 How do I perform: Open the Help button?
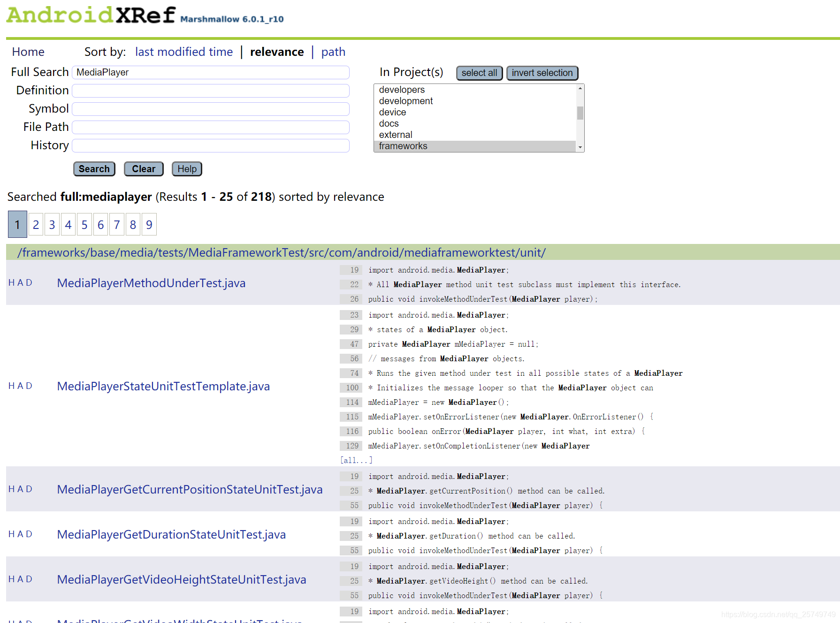187,169
